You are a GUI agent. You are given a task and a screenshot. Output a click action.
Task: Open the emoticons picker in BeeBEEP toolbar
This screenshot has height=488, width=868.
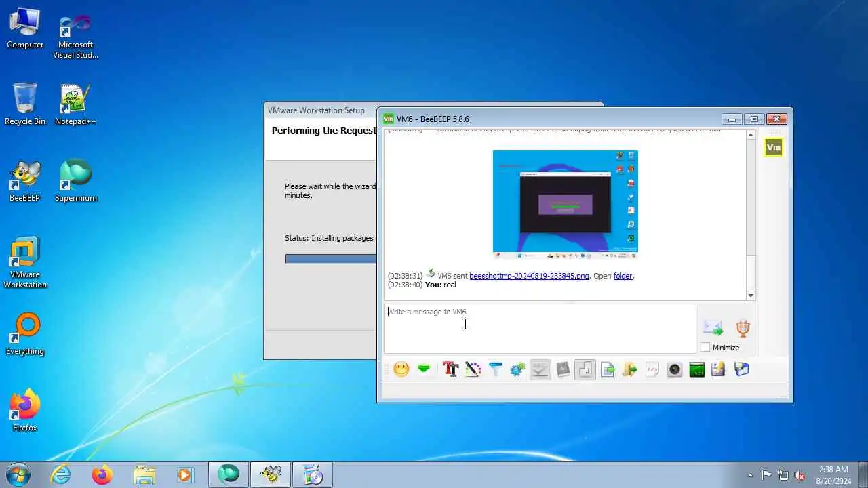[x=401, y=369]
